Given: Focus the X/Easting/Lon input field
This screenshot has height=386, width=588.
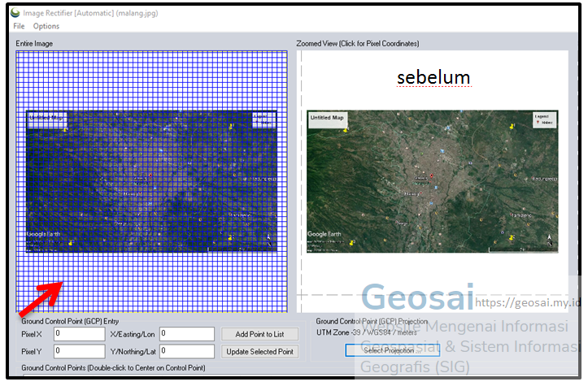Looking at the screenshot, I should point(187,334).
